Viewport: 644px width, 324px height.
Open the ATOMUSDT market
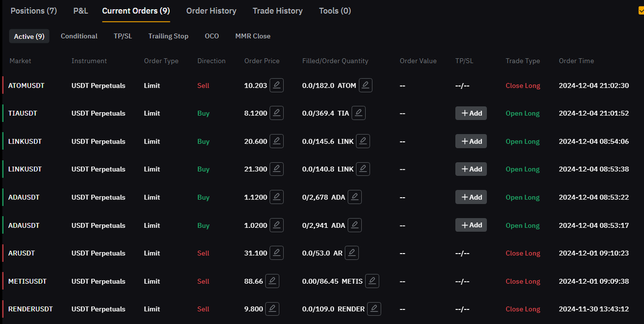pyautogui.click(x=26, y=85)
